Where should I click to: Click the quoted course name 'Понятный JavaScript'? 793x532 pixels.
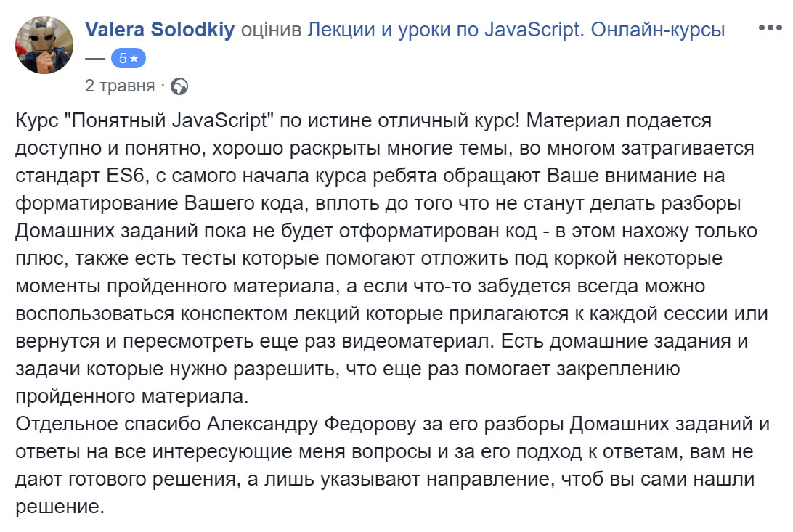point(169,120)
